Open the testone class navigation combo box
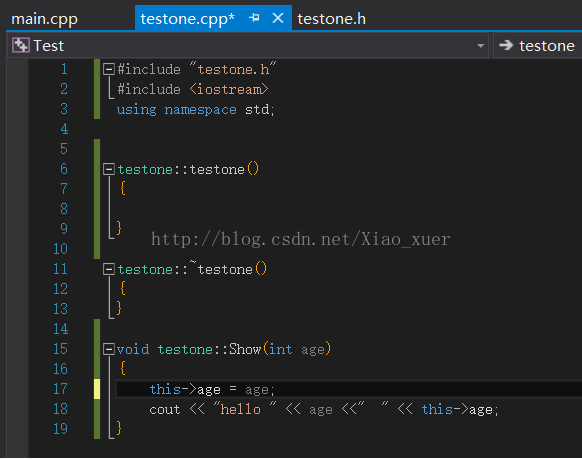Image resolution: width=582 pixels, height=459 pixels. 537,46
